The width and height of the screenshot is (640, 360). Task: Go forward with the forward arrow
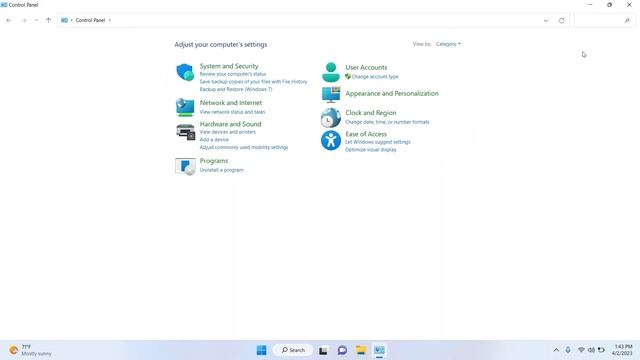click(x=24, y=20)
